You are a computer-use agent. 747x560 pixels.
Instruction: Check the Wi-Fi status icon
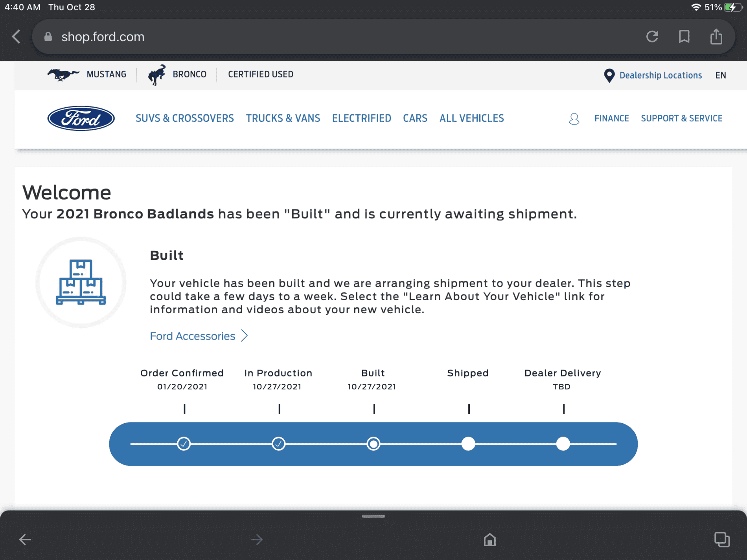(696, 7)
